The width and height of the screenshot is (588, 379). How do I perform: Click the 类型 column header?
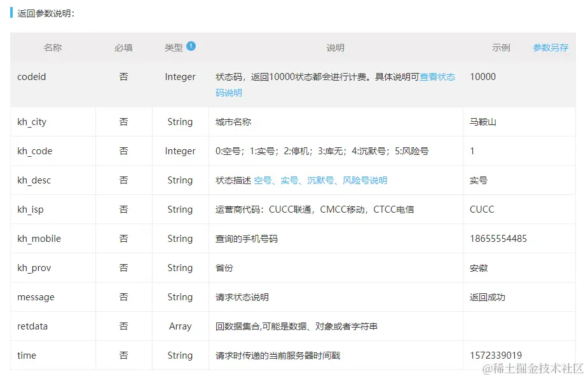[174, 48]
